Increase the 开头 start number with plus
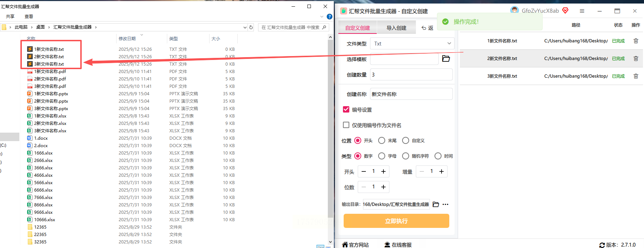Viewport: 644px width, 248px height. click(383, 171)
